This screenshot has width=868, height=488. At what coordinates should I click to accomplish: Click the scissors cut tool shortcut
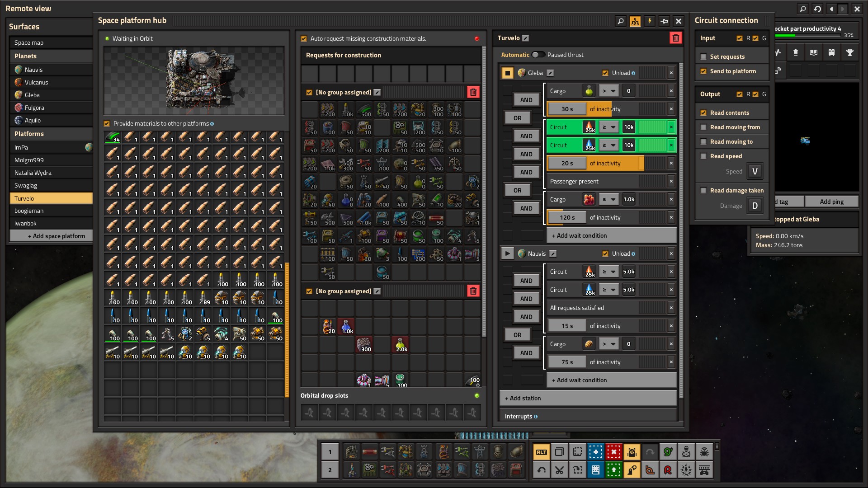click(x=559, y=470)
